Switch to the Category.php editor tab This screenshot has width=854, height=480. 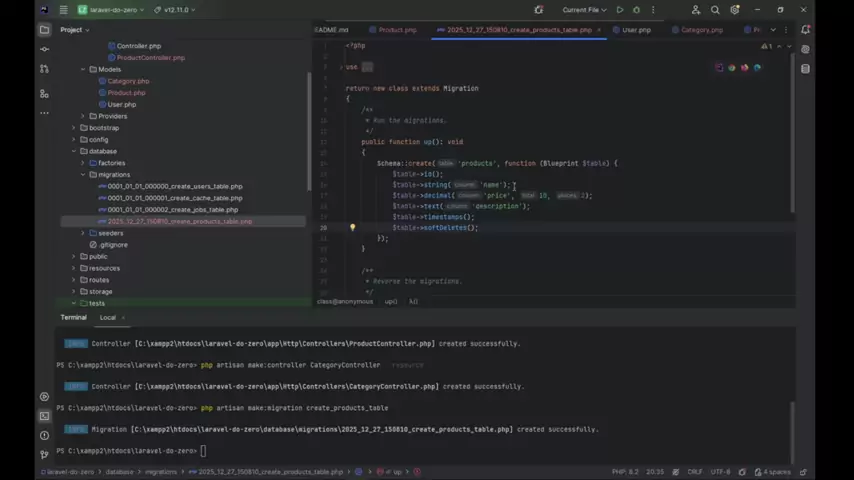coord(701,30)
